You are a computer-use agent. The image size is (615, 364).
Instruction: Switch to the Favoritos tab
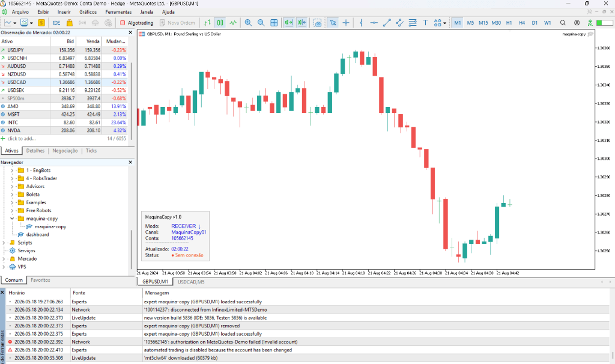[x=40, y=280]
